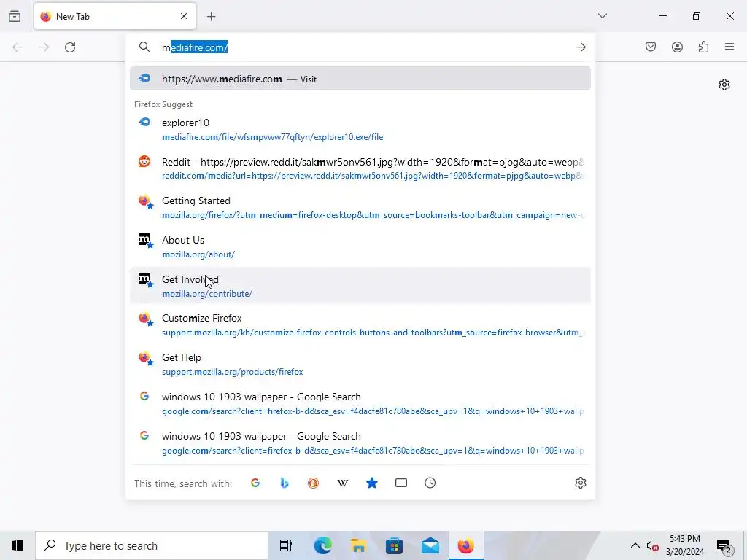Screen dimensions: 747x560
Task: Click the mediafire.com address bar text
Action: click(195, 47)
